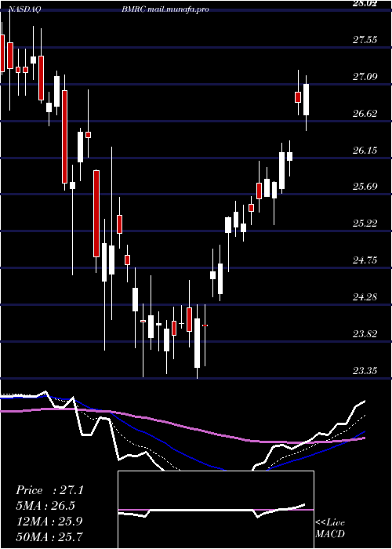Image resolution: width=392 pixels, height=549 pixels.
Task: Click the 26.62 price axis label
Action: [365, 114]
